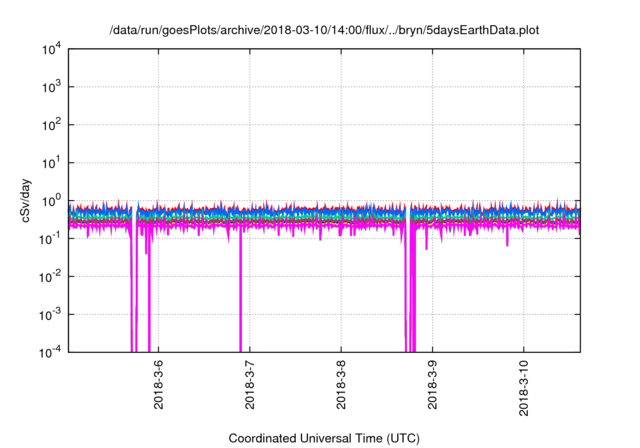Click the 10^-1 y-axis tick label
Screen dimensions: 640x448
(x=50, y=239)
